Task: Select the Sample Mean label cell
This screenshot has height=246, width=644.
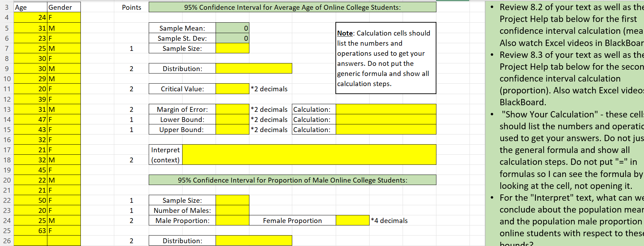Action: coord(182,28)
